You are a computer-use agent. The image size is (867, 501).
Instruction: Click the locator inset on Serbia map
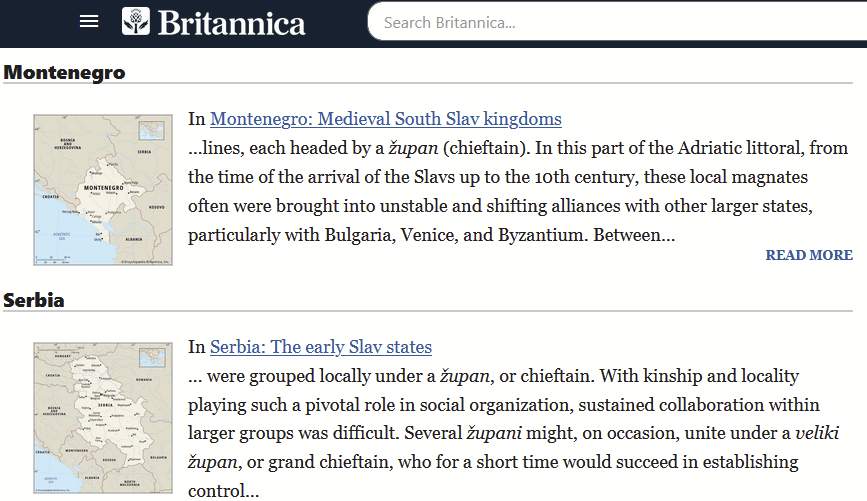tap(152, 358)
